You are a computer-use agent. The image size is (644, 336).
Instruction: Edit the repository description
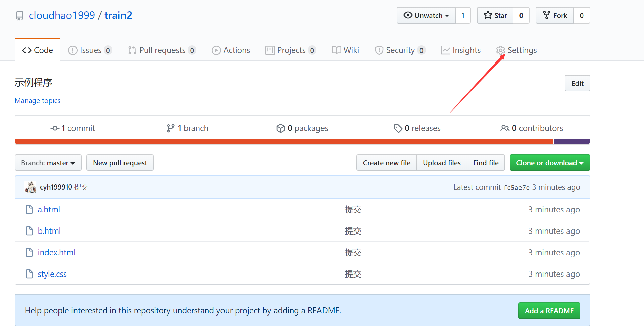coord(577,83)
